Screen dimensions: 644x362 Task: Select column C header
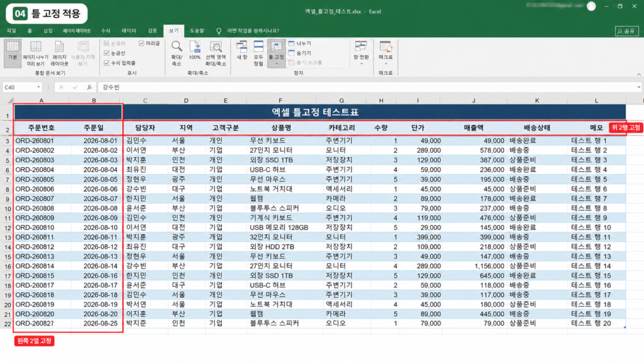pyautogui.click(x=145, y=100)
